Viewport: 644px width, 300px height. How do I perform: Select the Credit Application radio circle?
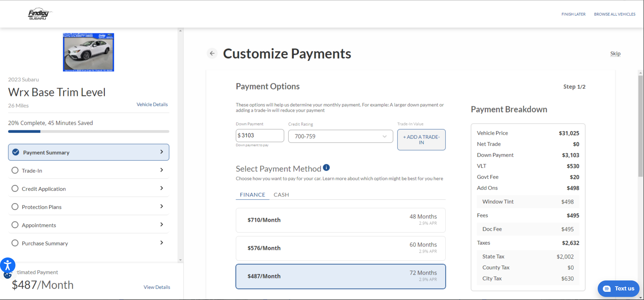pyautogui.click(x=15, y=189)
